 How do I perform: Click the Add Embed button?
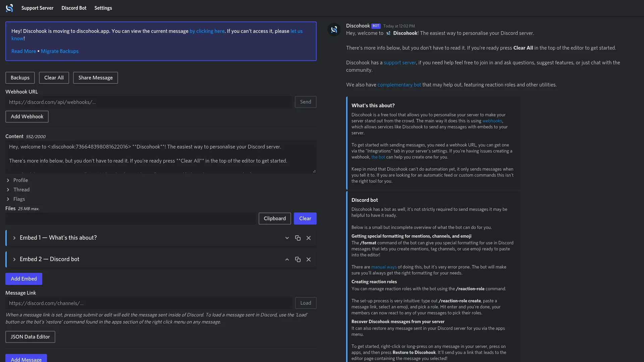tap(24, 279)
